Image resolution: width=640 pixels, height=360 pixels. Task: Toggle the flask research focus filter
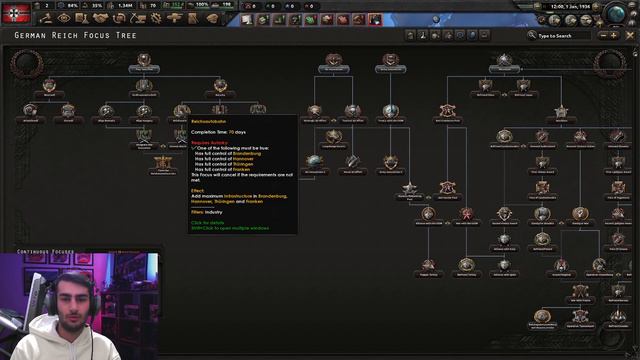pyautogui.click(x=422, y=36)
